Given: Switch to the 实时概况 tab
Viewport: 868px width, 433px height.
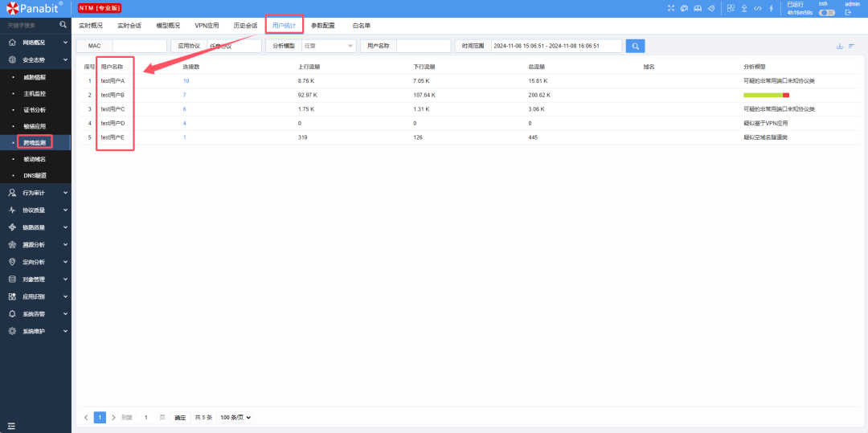Looking at the screenshot, I should (x=90, y=26).
